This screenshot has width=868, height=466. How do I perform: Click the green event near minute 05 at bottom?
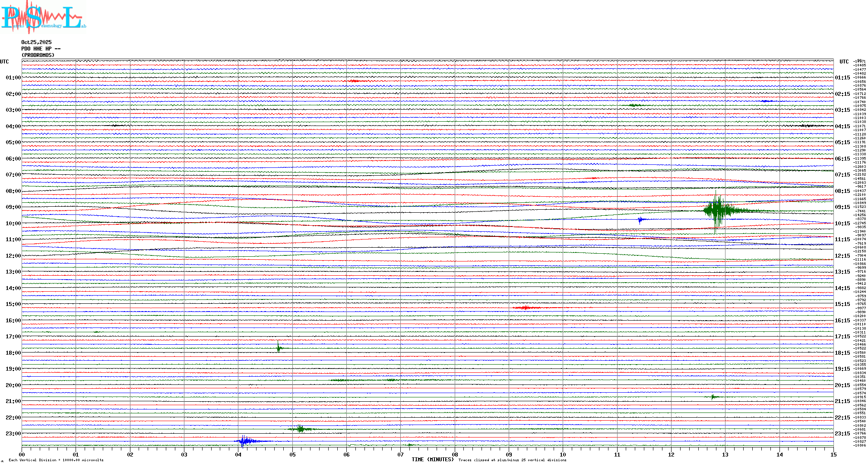pos(301,429)
